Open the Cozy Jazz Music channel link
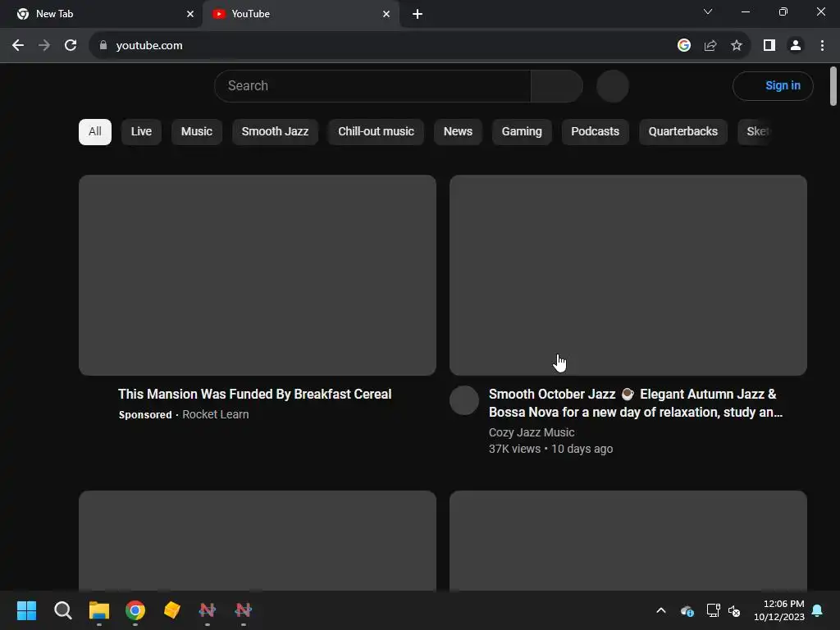 (x=532, y=432)
